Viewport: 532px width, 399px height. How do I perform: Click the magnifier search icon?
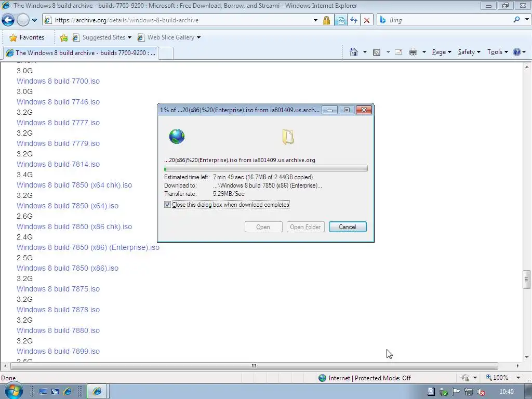click(x=516, y=20)
